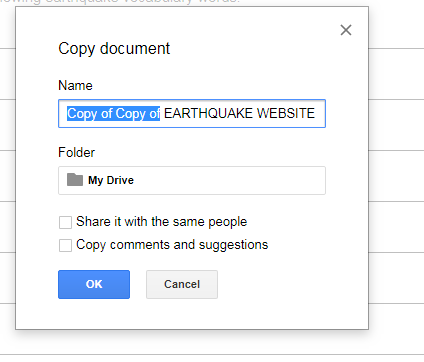
Task: Close the Copy document dialog
Action: [x=346, y=30]
